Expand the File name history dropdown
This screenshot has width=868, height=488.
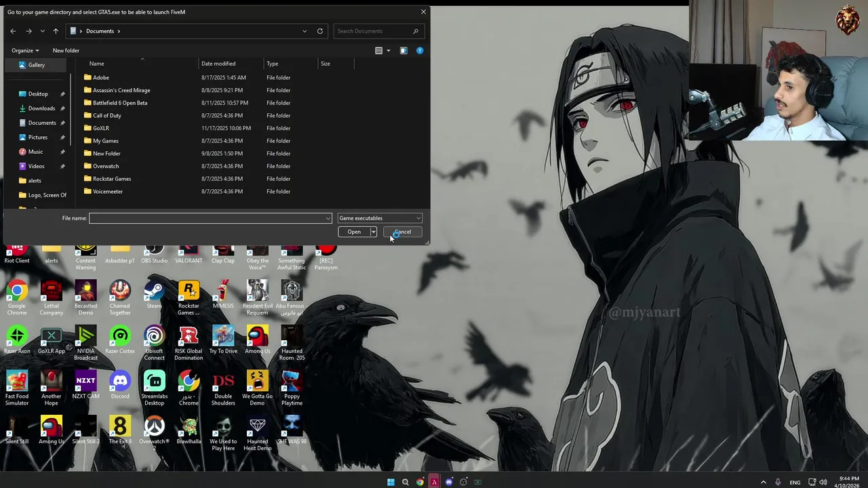pos(328,218)
